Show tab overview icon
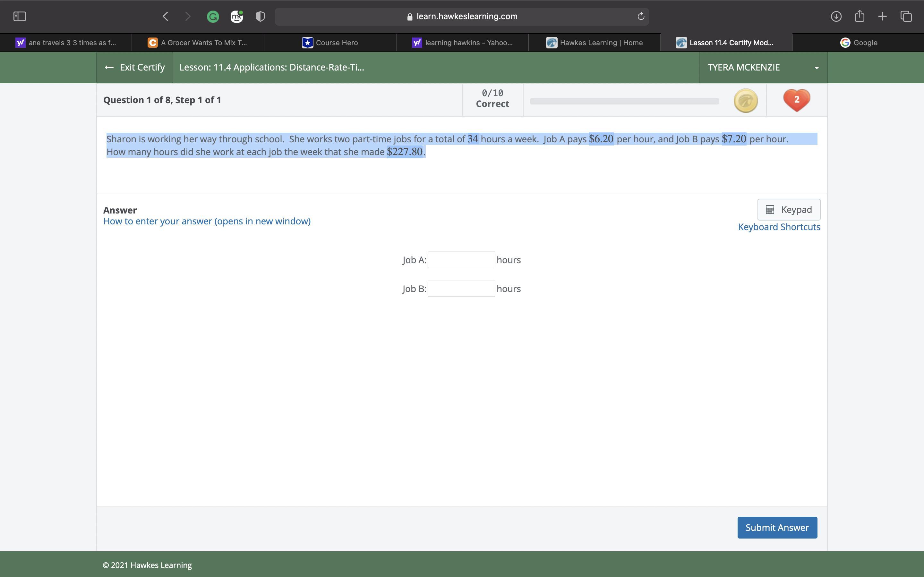924x577 pixels. [x=906, y=16]
